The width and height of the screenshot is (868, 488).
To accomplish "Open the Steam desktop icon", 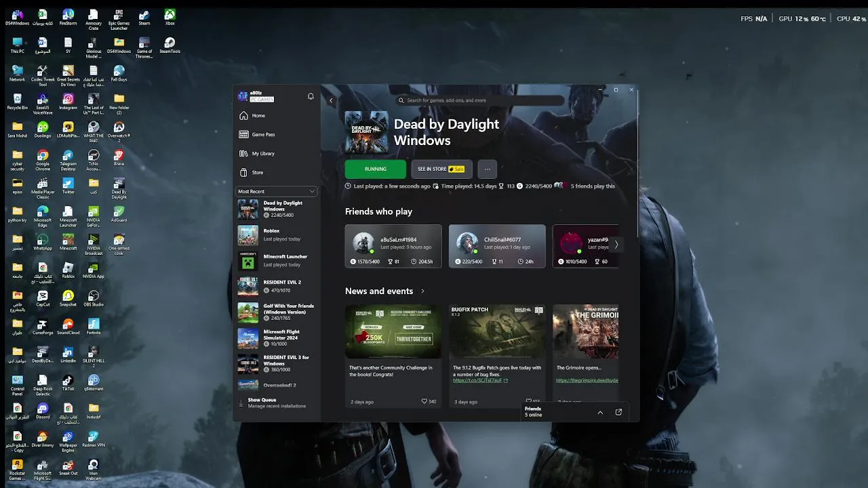I will tap(144, 18).
